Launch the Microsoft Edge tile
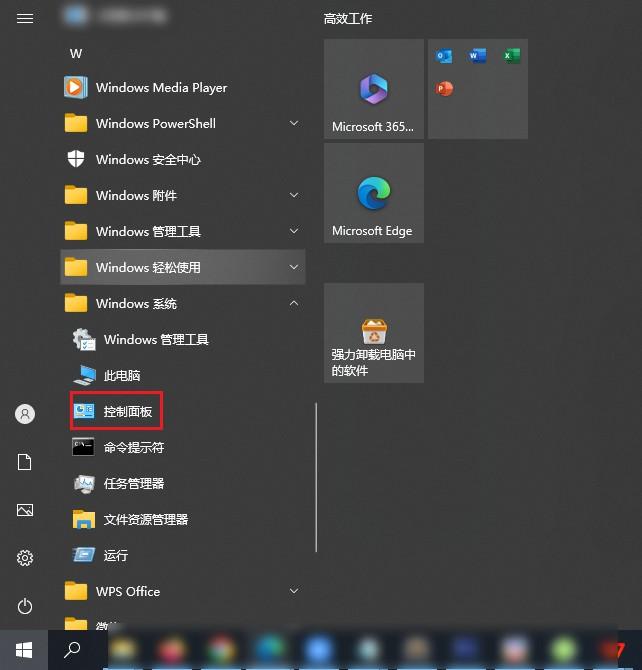Viewport: 642px width, 670px height. click(374, 193)
